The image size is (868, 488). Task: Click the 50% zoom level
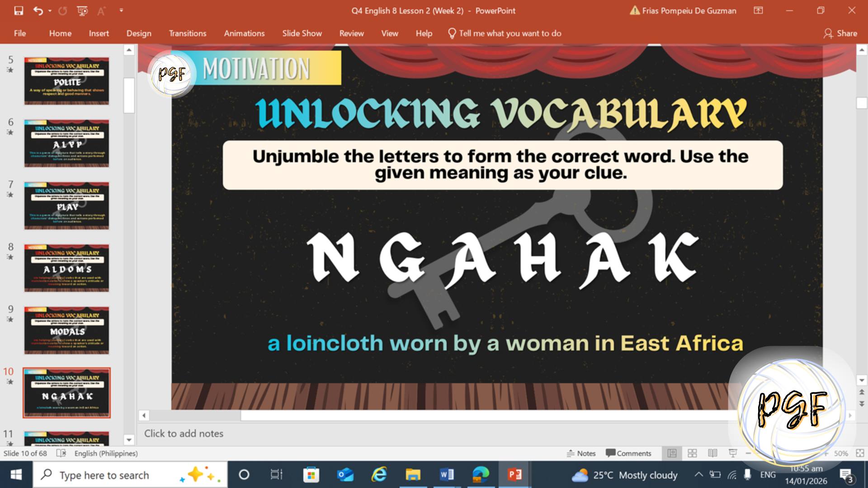(x=841, y=453)
